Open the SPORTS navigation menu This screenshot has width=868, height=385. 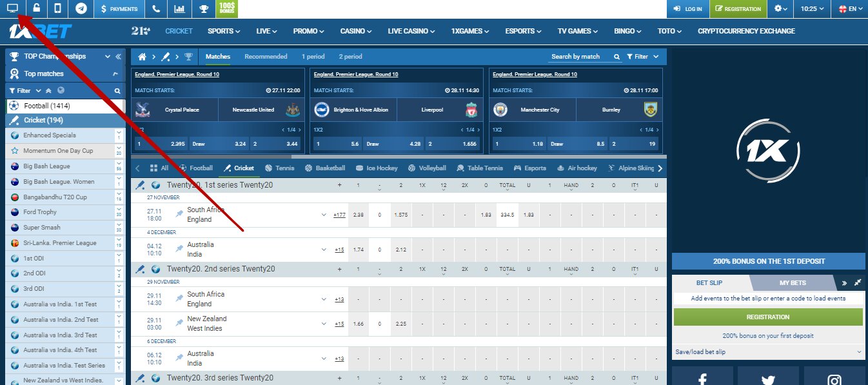click(x=224, y=31)
